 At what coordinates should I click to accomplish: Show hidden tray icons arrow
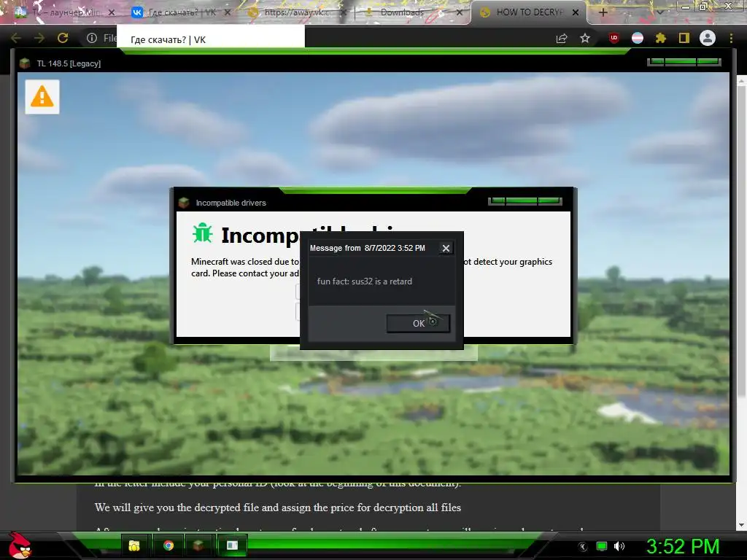pos(583,547)
